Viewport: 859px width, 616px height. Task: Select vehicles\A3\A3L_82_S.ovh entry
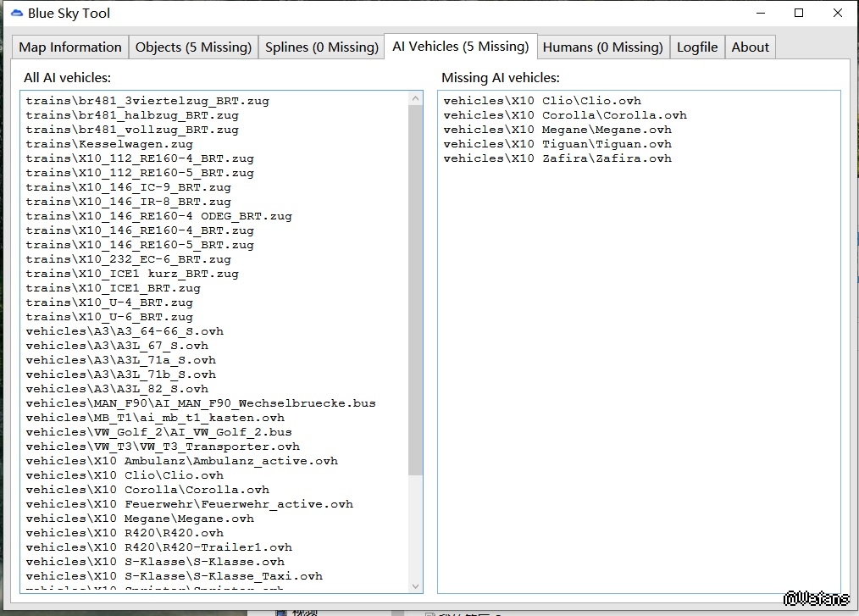117,389
